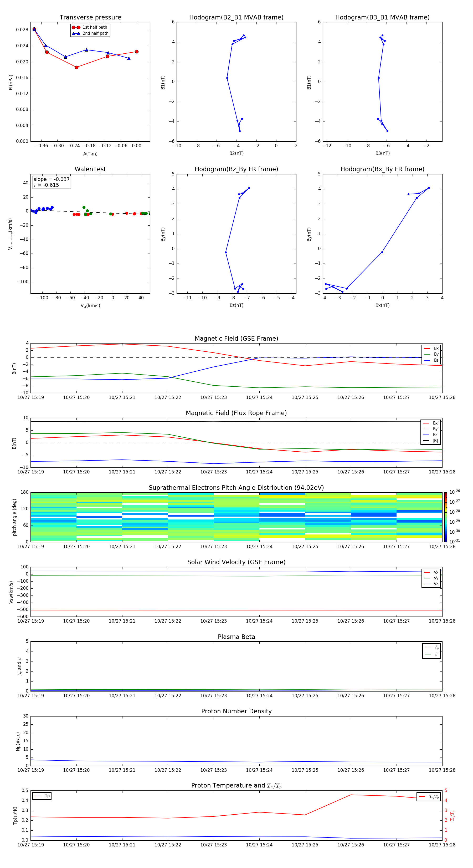Click the 'Tp' legend entry
Viewport: 473px width, 868px height.
tap(42, 796)
